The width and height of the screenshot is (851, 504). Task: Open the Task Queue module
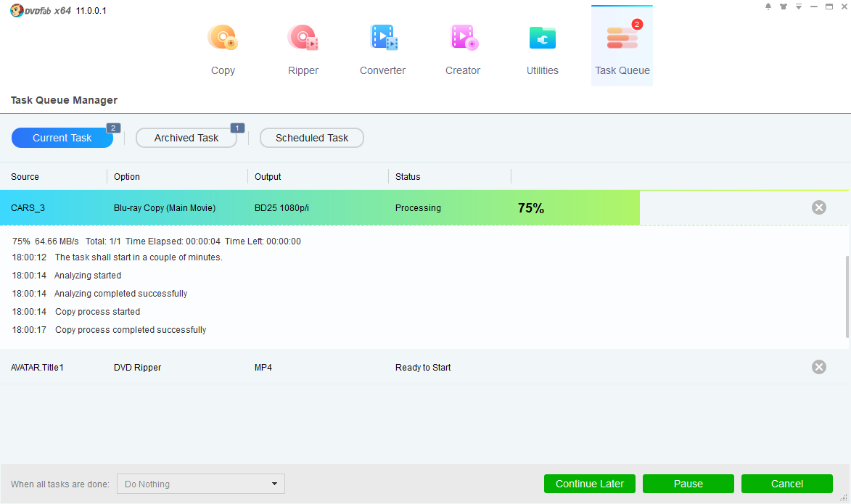622,46
